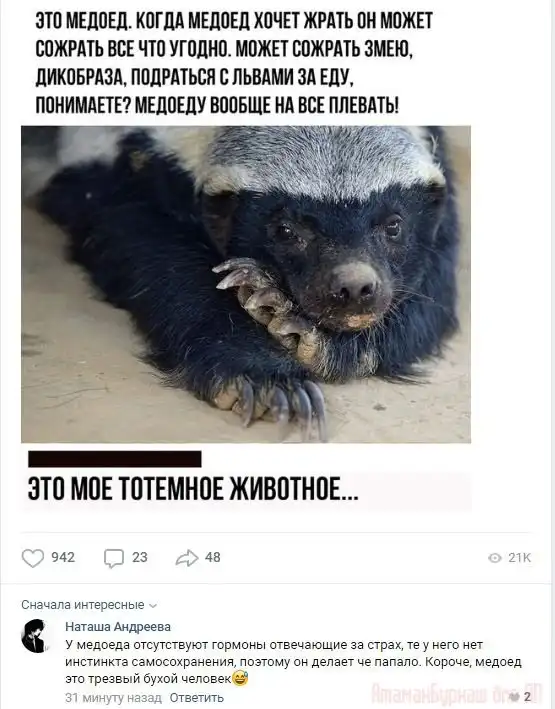Viewport: 555px width, 709px height.
Task: Click the 48 shares counter
Action: click(213, 558)
